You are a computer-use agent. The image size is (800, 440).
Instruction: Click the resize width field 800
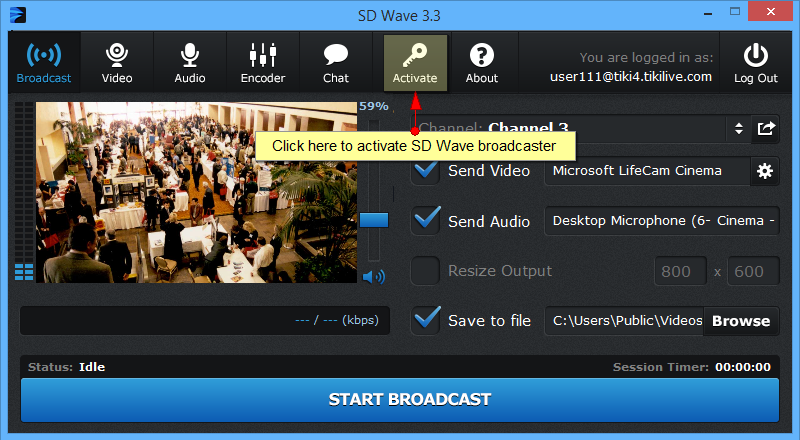[x=681, y=271]
